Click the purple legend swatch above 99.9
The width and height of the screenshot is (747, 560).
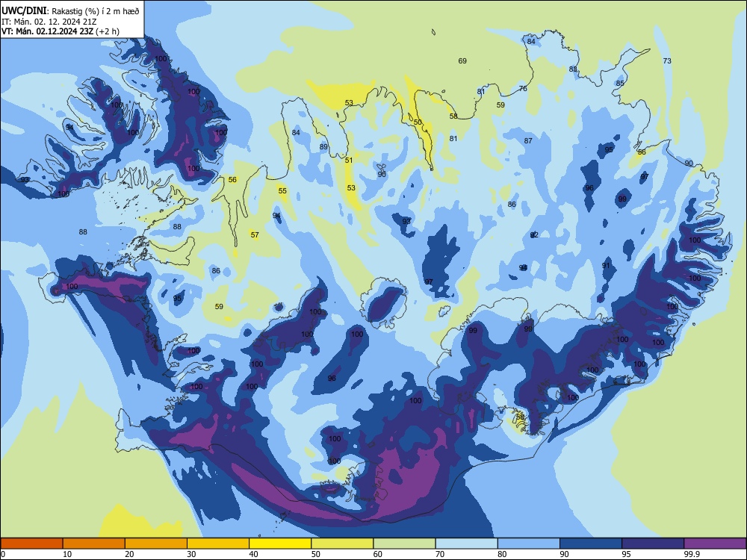[x=715, y=544]
